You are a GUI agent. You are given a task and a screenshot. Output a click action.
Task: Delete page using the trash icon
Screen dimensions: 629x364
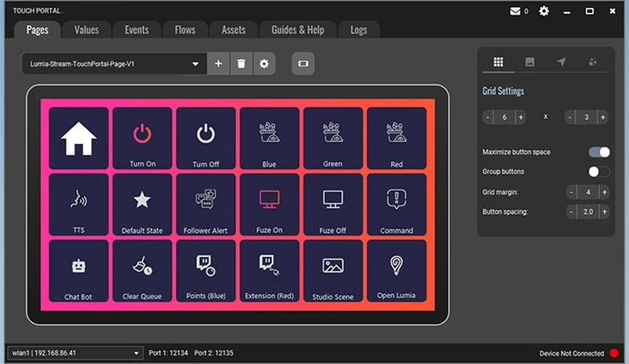241,64
